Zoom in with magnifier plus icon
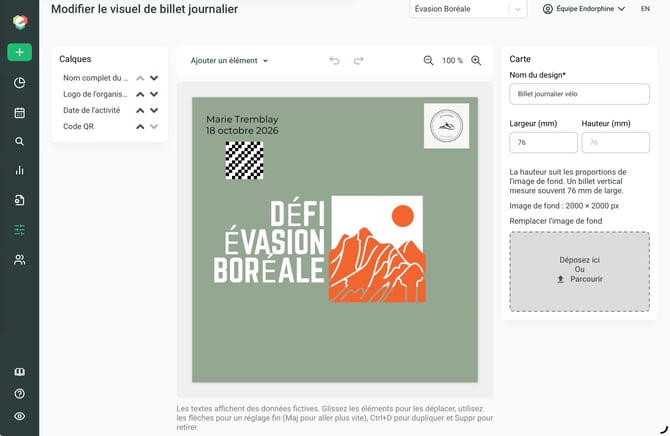This screenshot has width=670, height=436. (x=476, y=61)
